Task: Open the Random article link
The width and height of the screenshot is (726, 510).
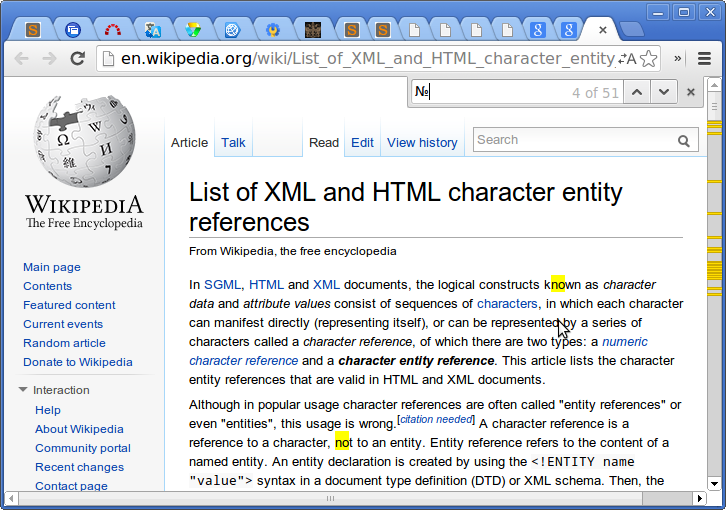Action: point(64,343)
